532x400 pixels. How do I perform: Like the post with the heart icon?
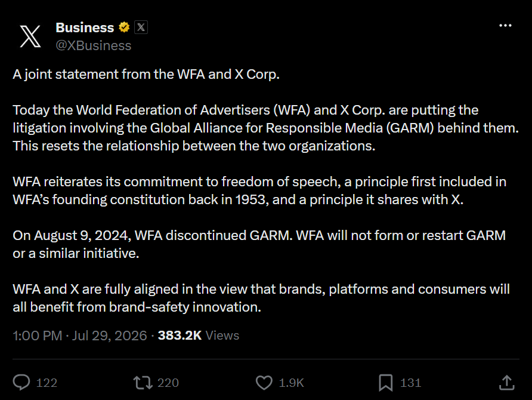click(x=264, y=382)
